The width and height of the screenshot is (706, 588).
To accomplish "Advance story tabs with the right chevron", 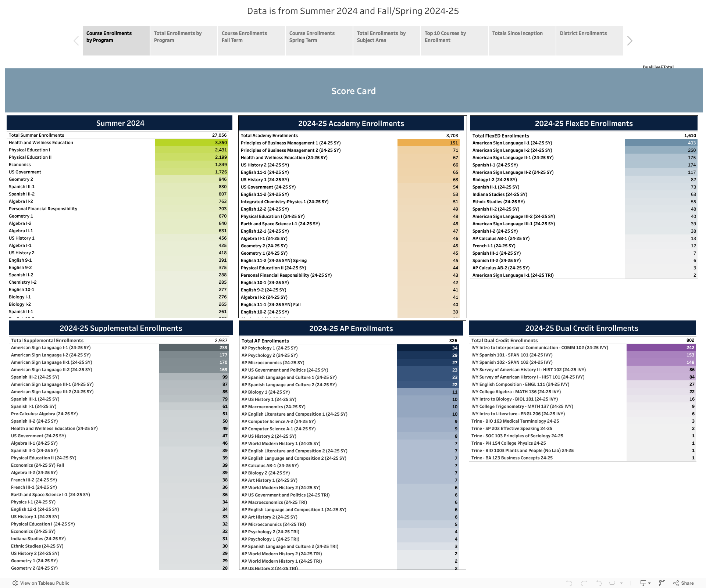I will click(x=630, y=41).
